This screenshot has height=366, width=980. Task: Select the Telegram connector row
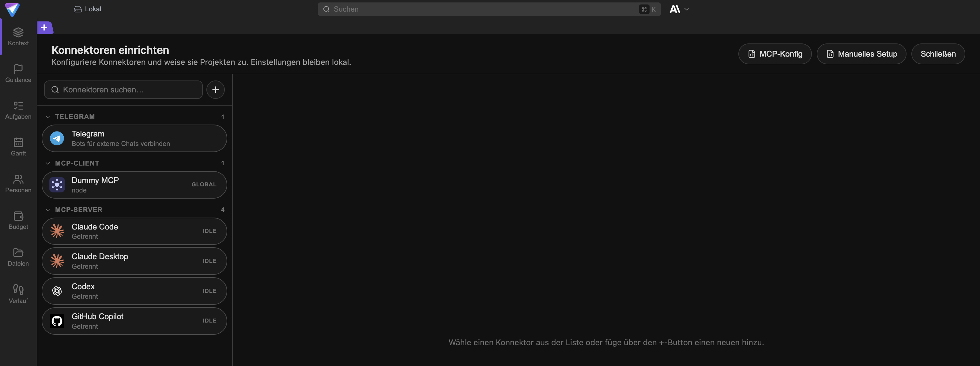tap(134, 138)
